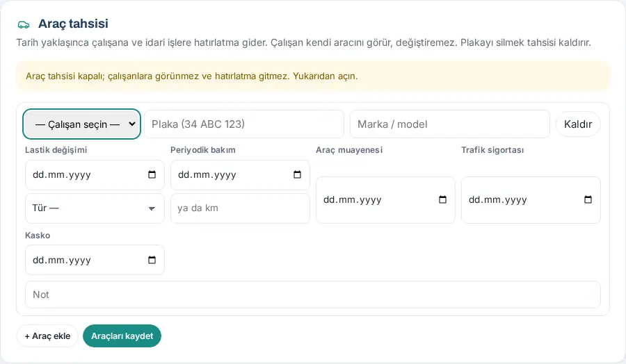Screen dimensions: 626x364
Task: Click the Trafik sigortası date field
Action: click(x=531, y=200)
